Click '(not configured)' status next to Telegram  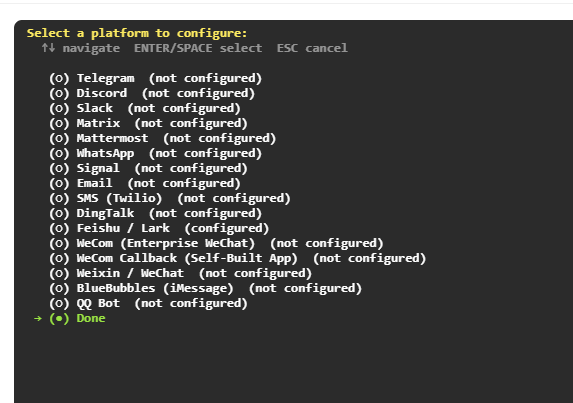click(x=205, y=78)
